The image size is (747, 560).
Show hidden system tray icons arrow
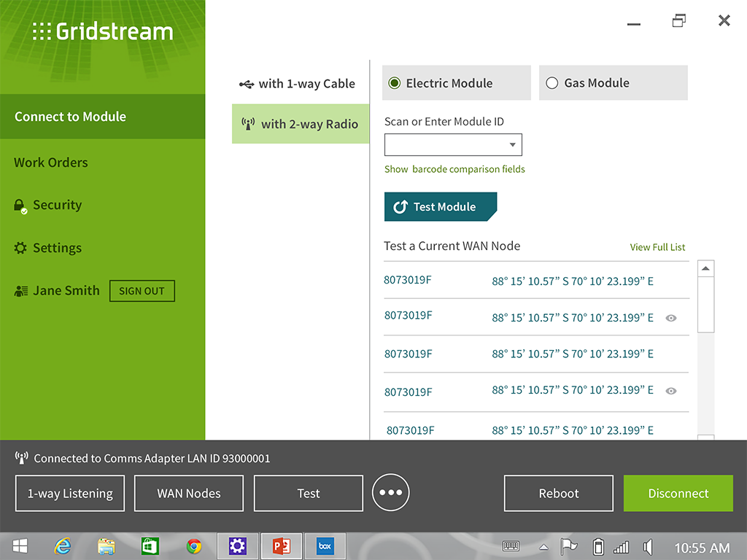tap(543, 547)
